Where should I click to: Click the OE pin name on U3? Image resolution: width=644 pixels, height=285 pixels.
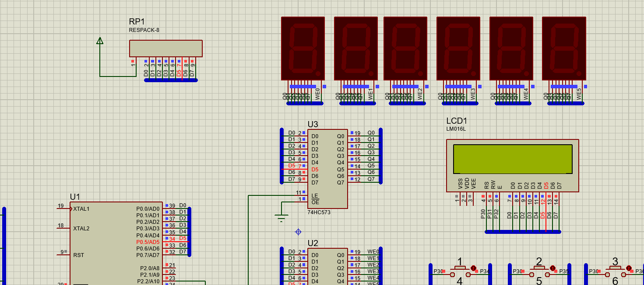[x=315, y=202]
